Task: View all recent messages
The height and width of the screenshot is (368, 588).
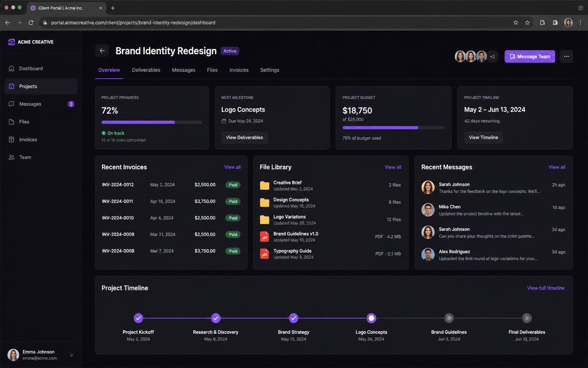Action: (557, 167)
